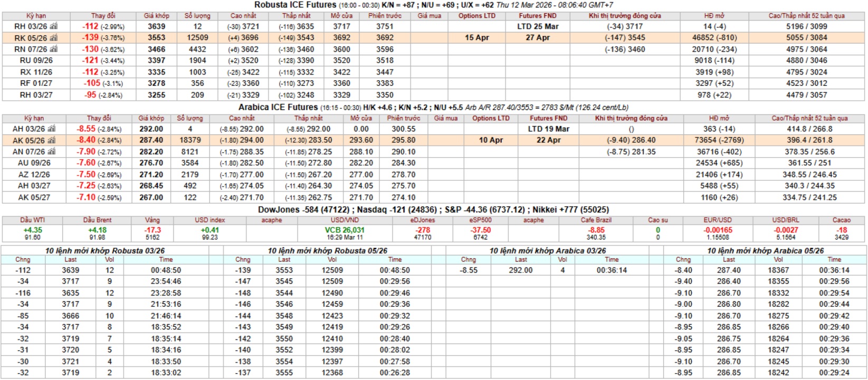Click the 'Vàng' gold price label

point(152,220)
